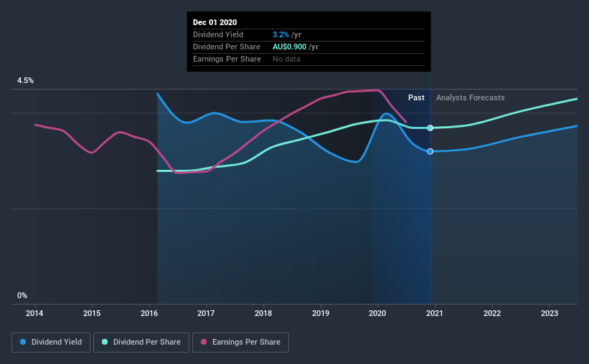Toggle the Dividend Yield legend item
Viewport: 589px width, 364px height.
point(51,343)
